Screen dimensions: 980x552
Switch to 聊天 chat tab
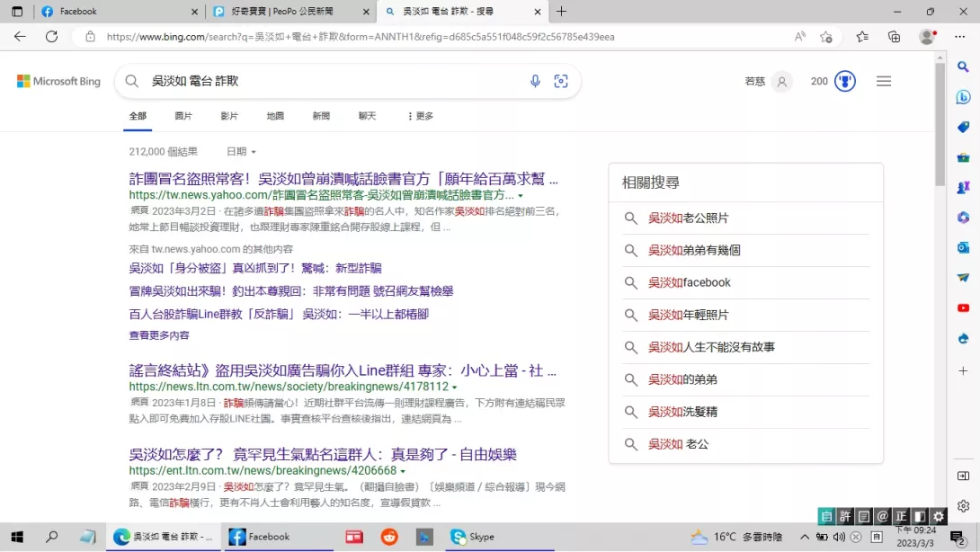click(x=367, y=116)
